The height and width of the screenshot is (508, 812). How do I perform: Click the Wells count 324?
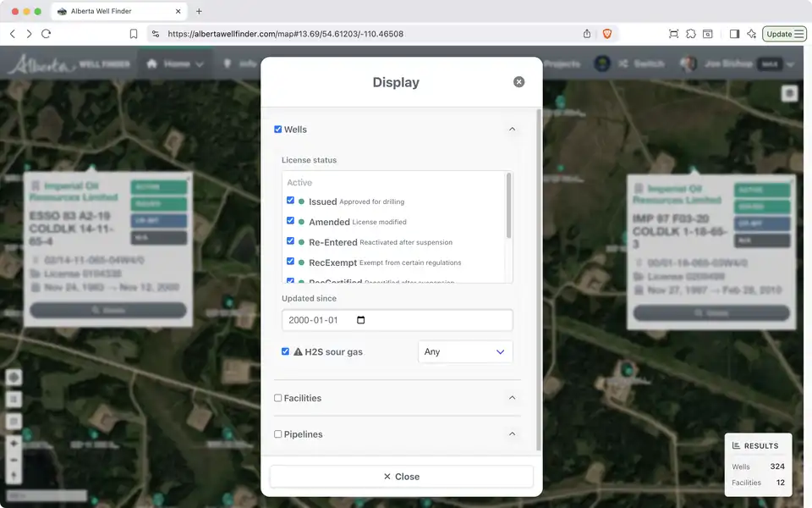[776, 467]
